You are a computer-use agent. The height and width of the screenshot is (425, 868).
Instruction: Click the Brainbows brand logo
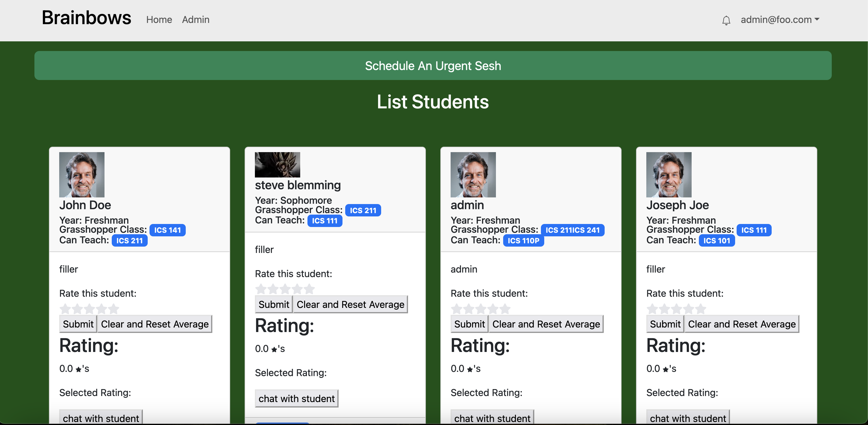[x=86, y=18]
